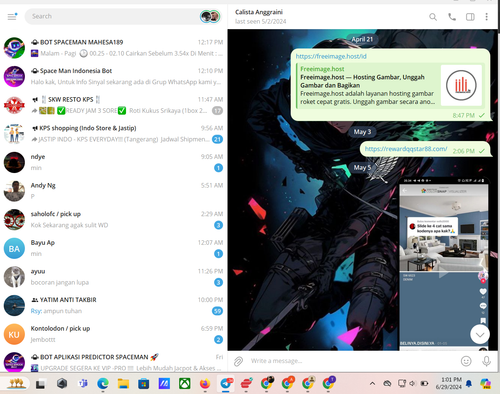Open the emoji picker
500x394 pixels.
point(466,361)
